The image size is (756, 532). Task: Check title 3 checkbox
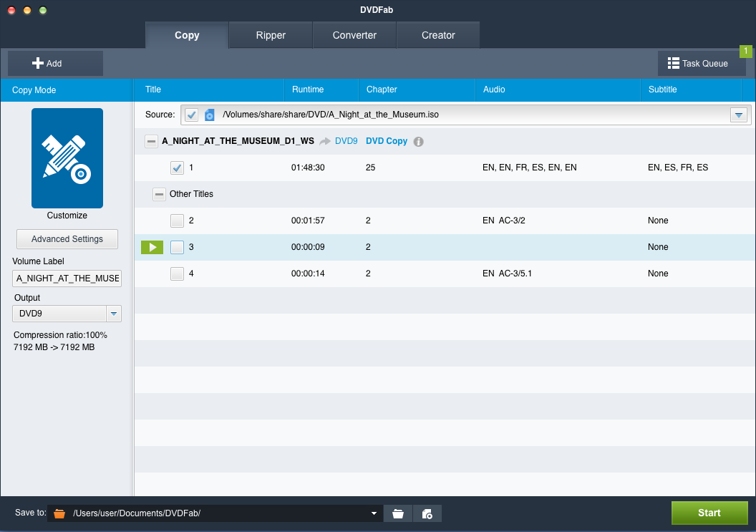point(177,248)
